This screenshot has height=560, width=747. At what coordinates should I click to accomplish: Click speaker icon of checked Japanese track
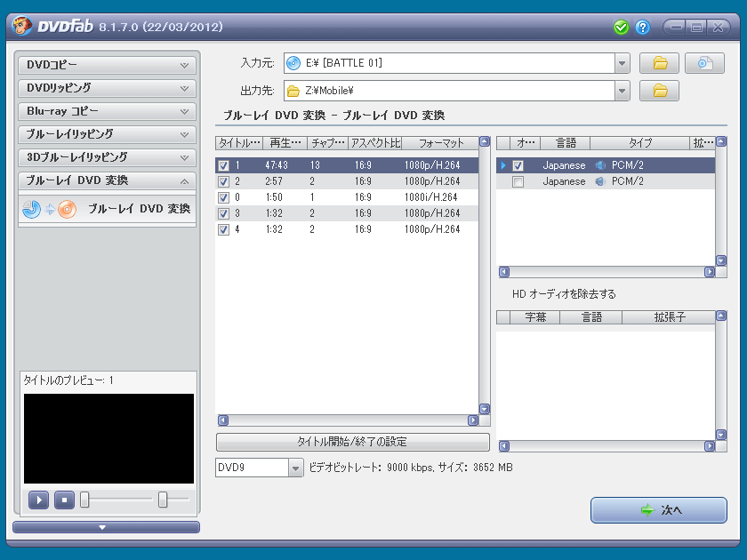(600, 165)
